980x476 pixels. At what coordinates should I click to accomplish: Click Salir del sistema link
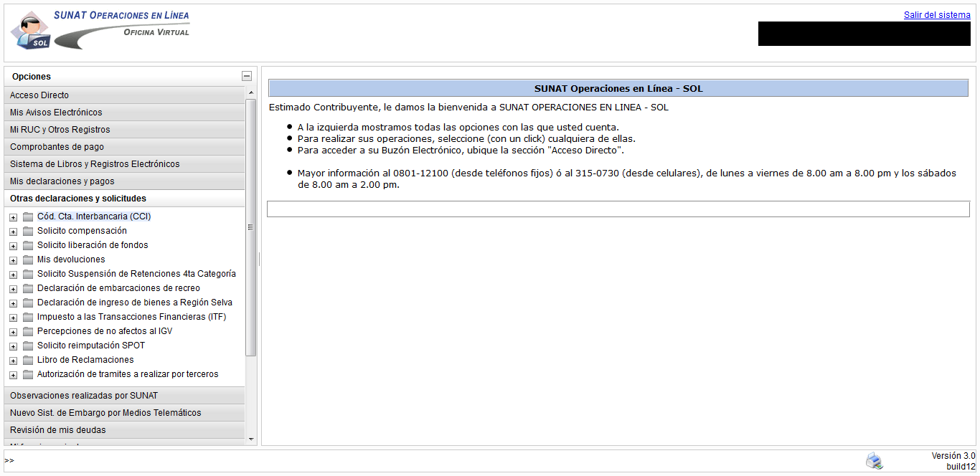937,15
